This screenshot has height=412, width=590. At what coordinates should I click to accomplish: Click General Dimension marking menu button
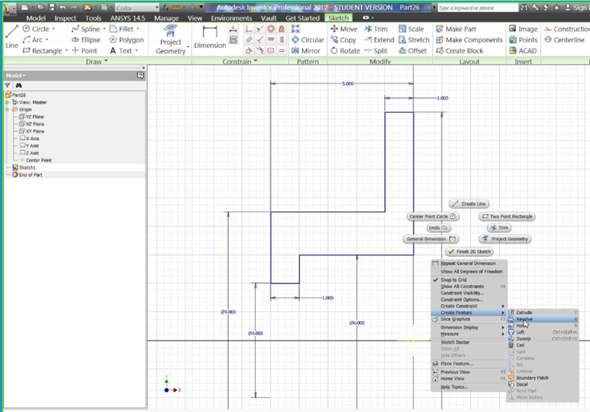coord(431,239)
